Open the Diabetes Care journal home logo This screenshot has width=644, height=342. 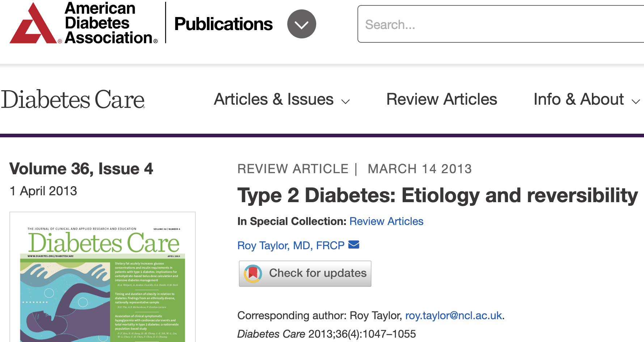tap(73, 100)
